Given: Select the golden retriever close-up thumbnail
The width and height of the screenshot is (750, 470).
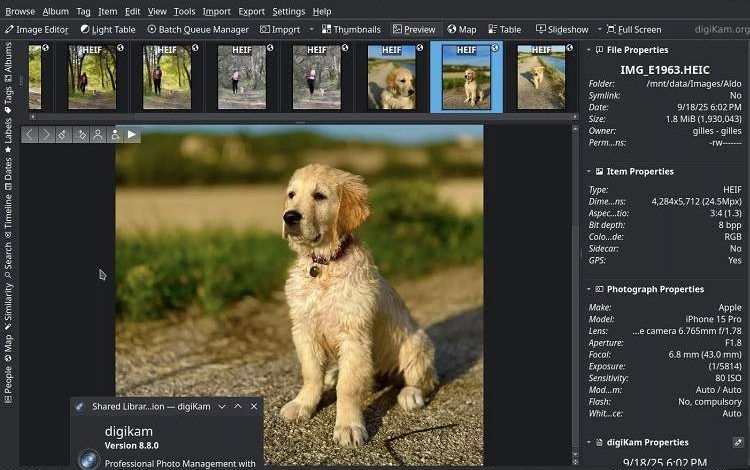Looking at the screenshot, I should click(x=391, y=78).
